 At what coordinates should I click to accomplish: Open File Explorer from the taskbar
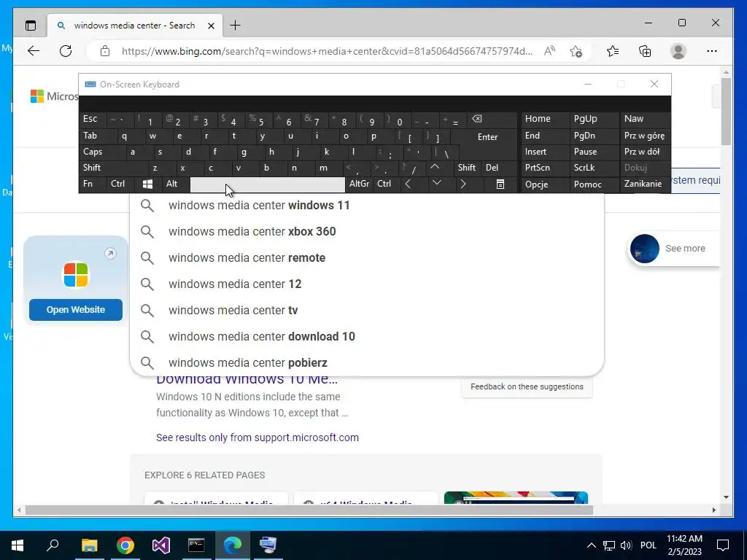tap(89, 545)
